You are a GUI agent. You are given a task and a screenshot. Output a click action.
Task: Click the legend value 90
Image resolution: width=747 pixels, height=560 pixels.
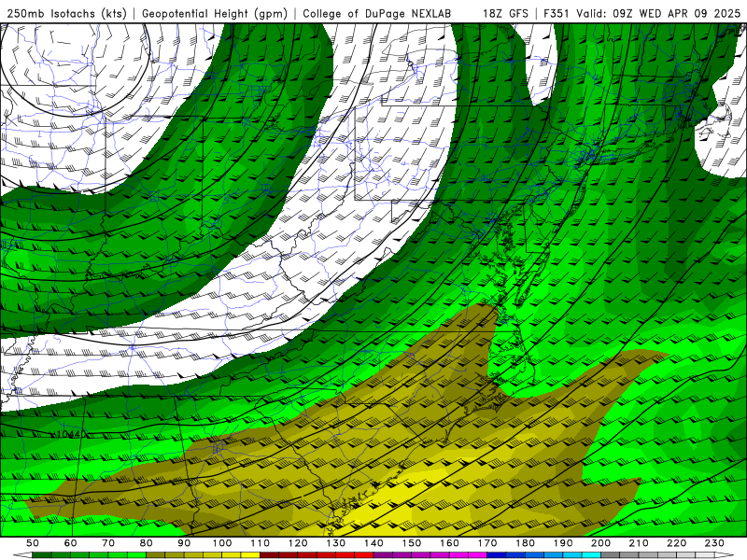click(x=184, y=543)
